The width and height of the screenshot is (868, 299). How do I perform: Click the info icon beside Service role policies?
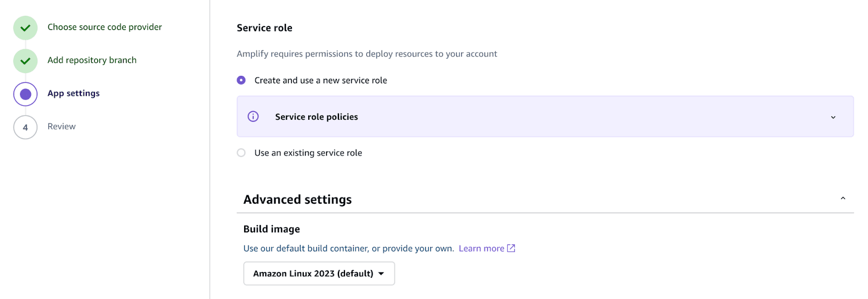[253, 116]
